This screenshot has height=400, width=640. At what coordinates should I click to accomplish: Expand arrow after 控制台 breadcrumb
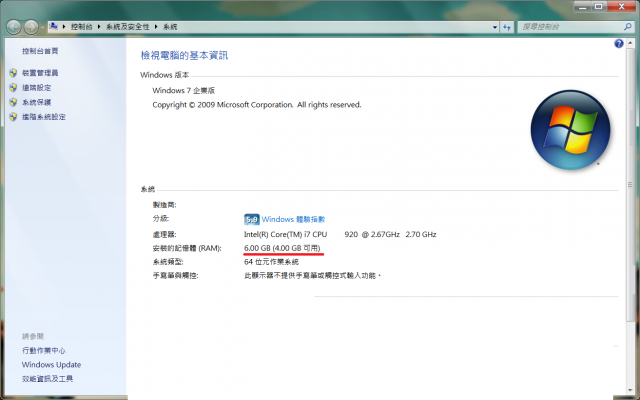coord(99,27)
